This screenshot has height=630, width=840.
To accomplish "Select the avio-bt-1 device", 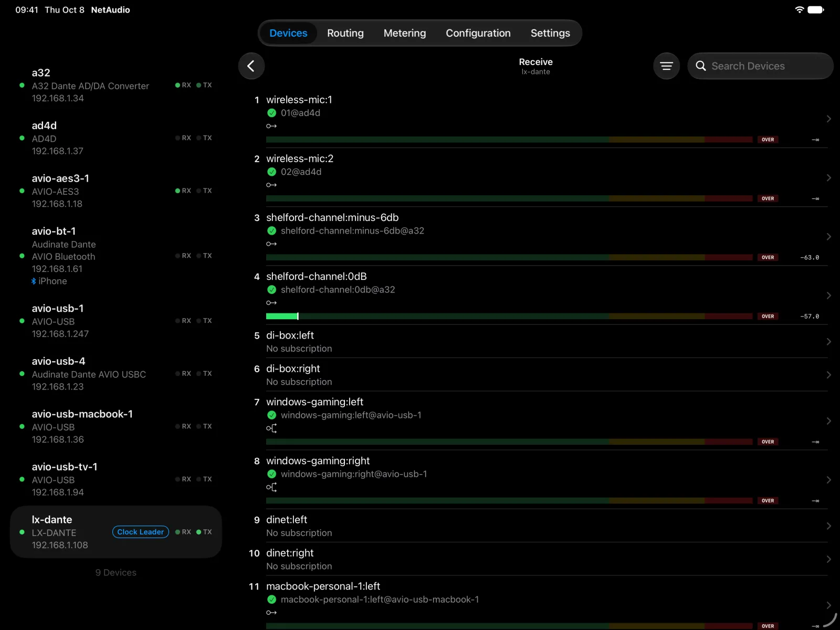I will coord(115,256).
